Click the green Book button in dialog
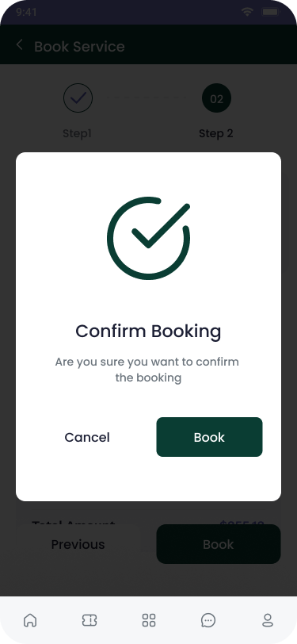Viewport: 297px width, 644px height. (x=209, y=437)
